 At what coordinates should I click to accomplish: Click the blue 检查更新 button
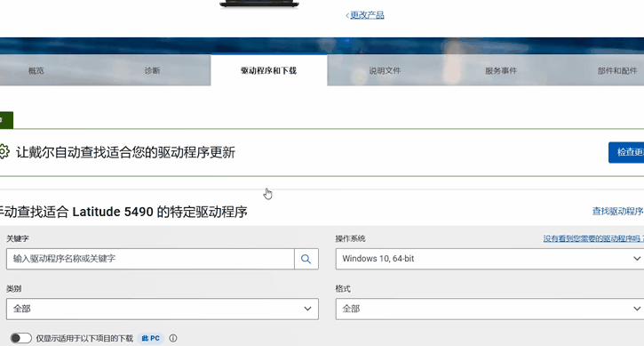point(626,152)
